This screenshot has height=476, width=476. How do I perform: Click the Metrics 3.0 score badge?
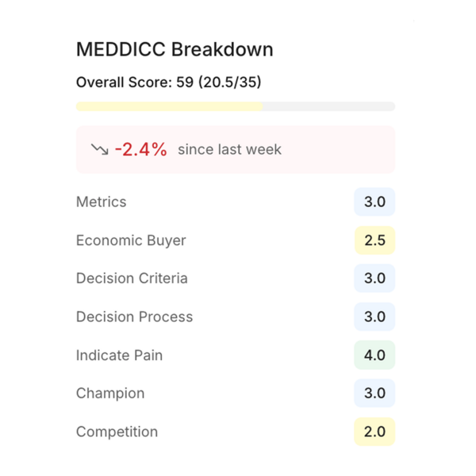(x=374, y=202)
